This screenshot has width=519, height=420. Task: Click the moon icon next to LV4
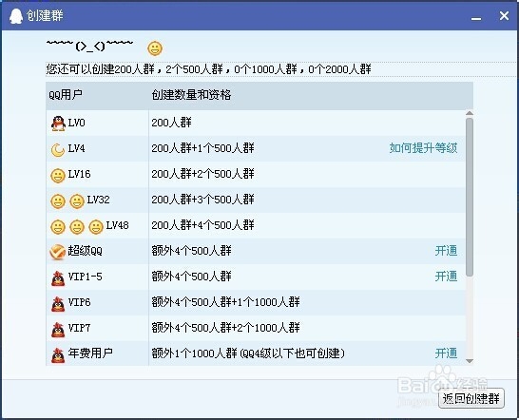point(58,149)
